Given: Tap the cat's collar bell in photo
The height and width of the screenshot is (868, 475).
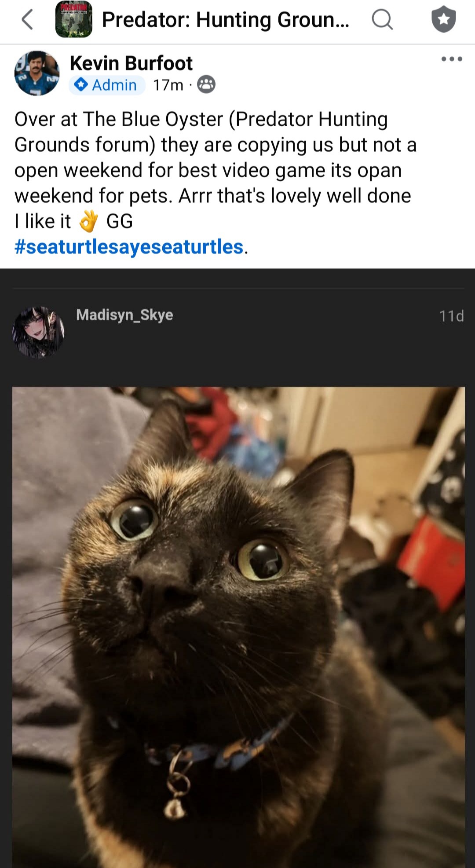Looking at the screenshot, I should [x=174, y=809].
